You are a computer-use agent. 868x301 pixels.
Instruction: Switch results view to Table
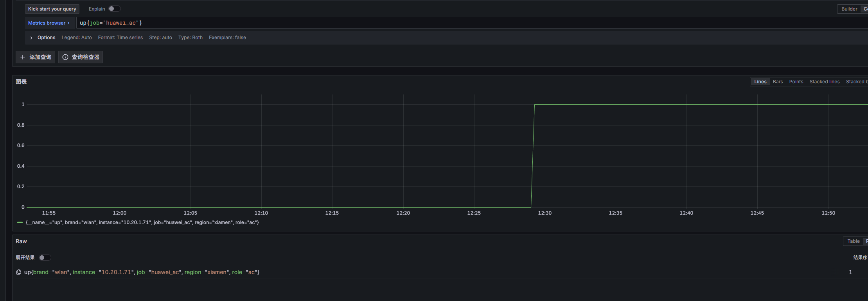853,241
